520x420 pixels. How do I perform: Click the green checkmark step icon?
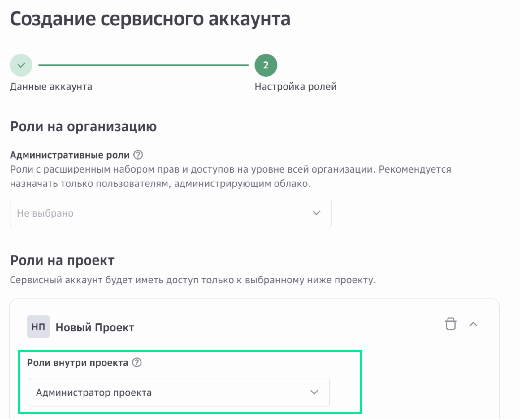[21, 65]
